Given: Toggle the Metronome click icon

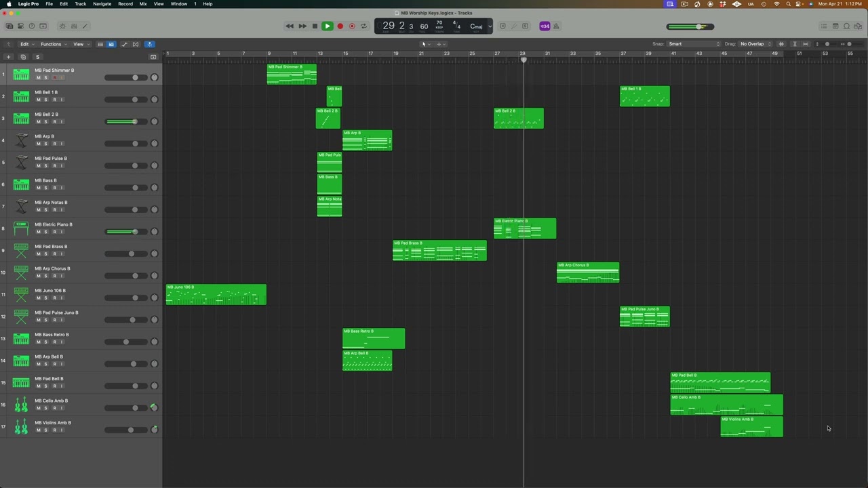Looking at the screenshot, I should [x=556, y=26].
